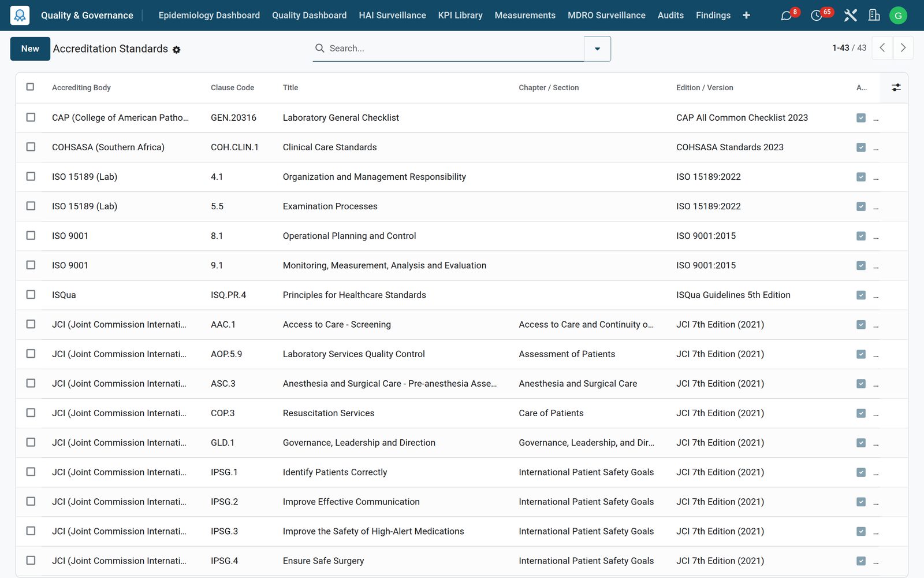This screenshot has width=924, height=578.
Task: Open column adjust settings slider icon
Action: coord(896,87)
